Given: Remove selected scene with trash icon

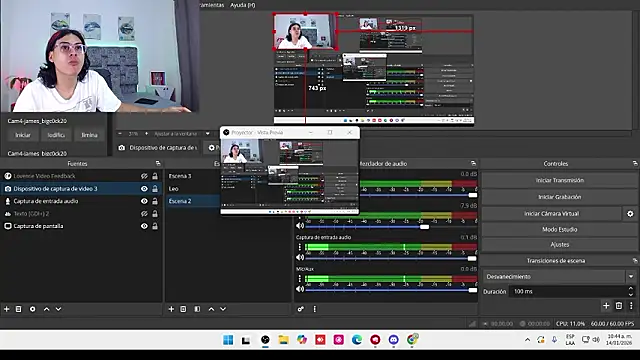Looking at the screenshot, I should coord(183,309).
